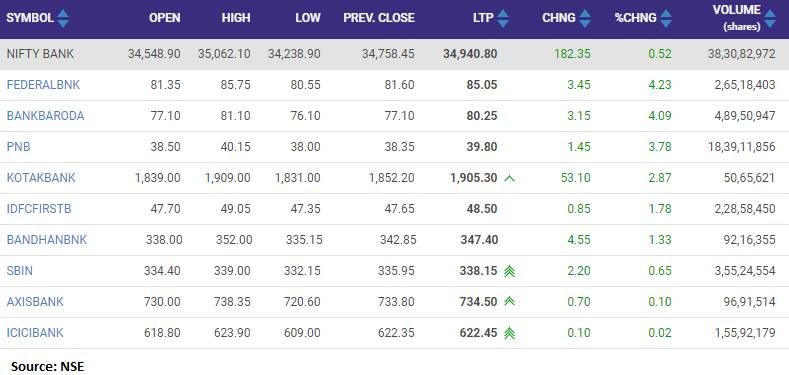Screen dimensions: 789x375
Task: Click SBIN volume 3,55,24,554
Action: [745, 271]
